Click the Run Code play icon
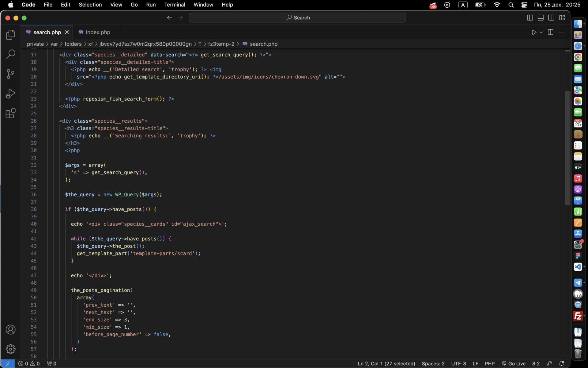The height and width of the screenshot is (368, 588). click(534, 32)
